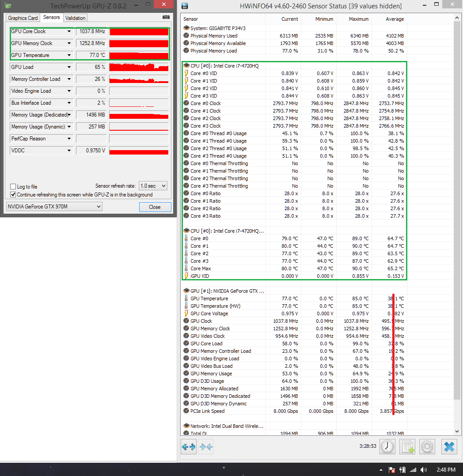Take a GPU-Z screenshot with the camera icon
463x476 pixels.
166,17
